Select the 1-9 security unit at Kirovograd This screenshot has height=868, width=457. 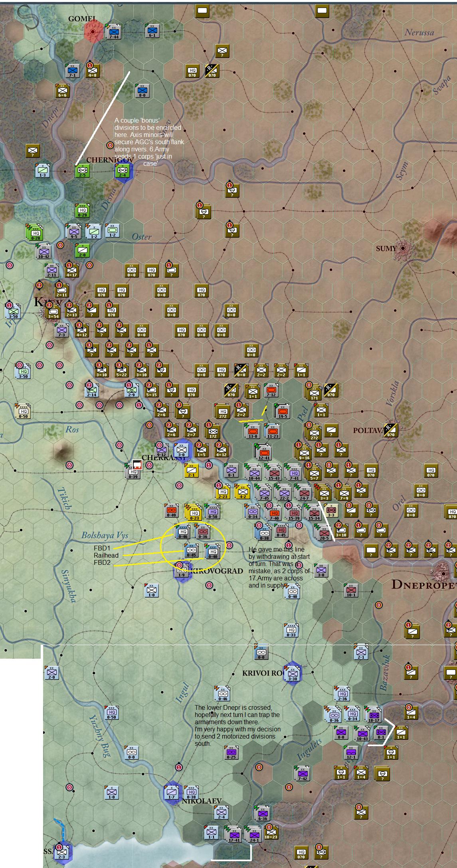coord(181,570)
